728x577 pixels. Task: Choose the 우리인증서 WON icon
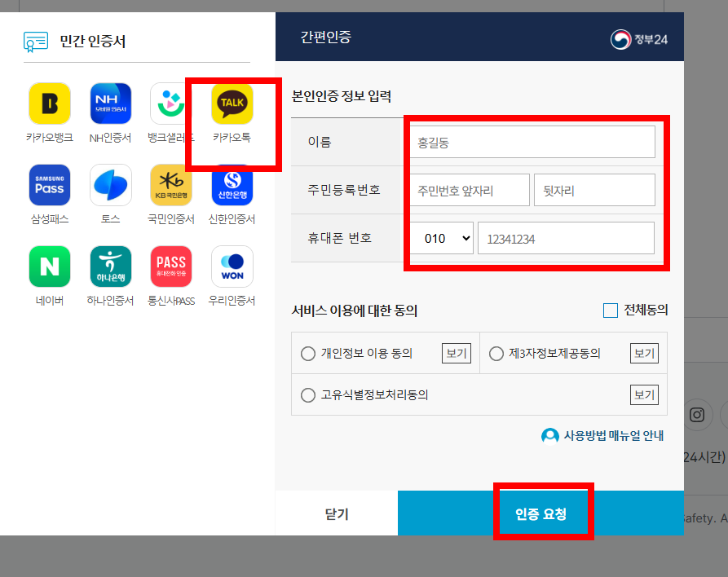point(231,266)
